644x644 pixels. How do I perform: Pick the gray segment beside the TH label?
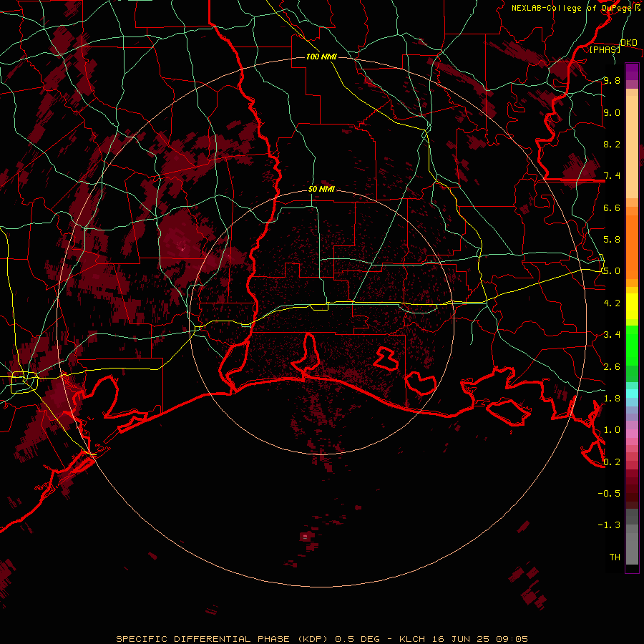pyautogui.click(x=632, y=550)
